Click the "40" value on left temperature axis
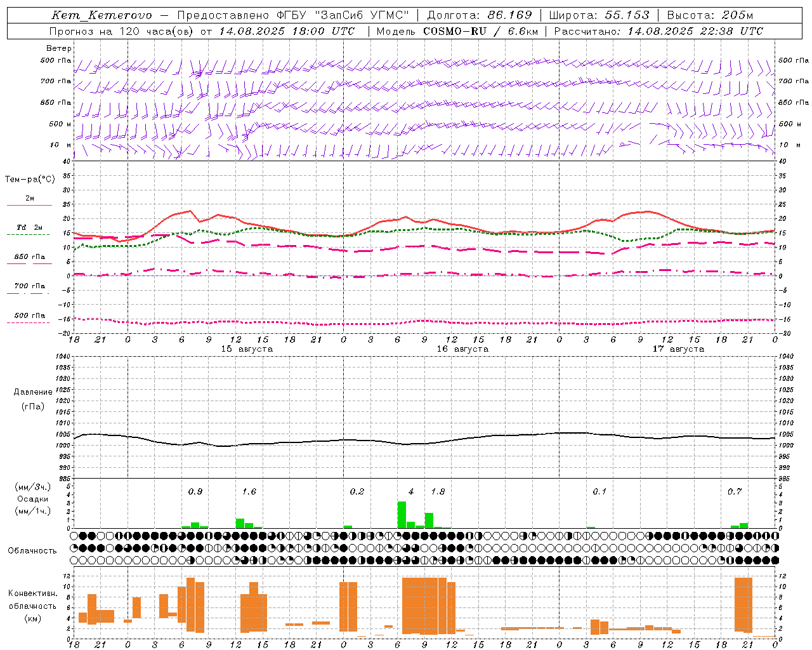This screenshot has height=650, width=812. (x=66, y=162)
